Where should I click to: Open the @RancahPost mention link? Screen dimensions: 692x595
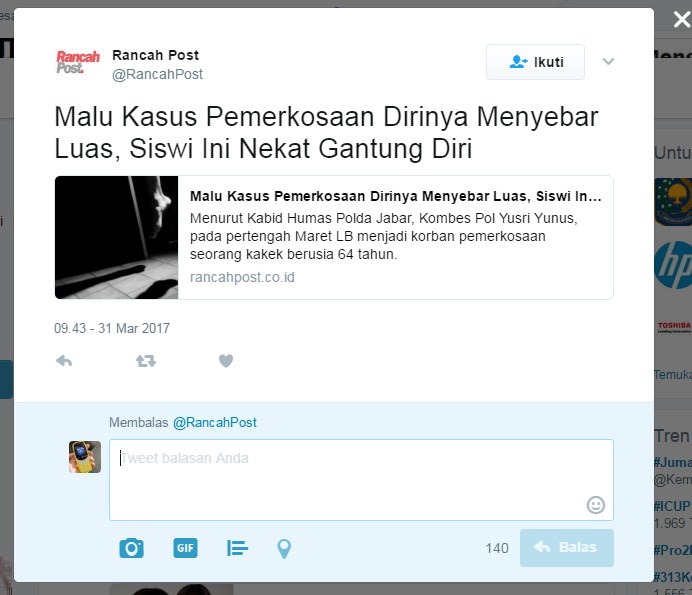pyautogui.click(x=214, y=422)
